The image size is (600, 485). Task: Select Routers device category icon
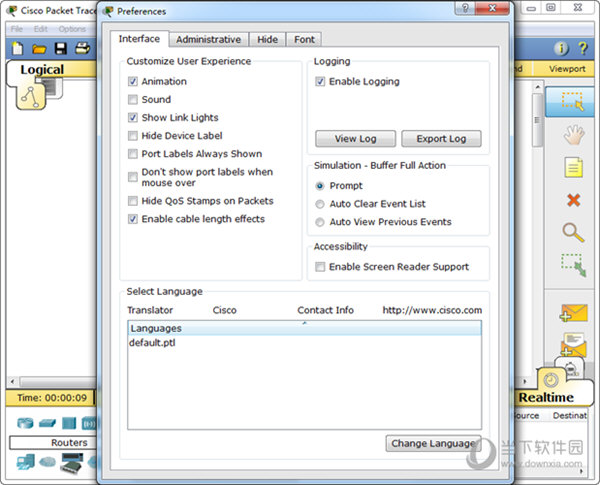pos(25,423)
